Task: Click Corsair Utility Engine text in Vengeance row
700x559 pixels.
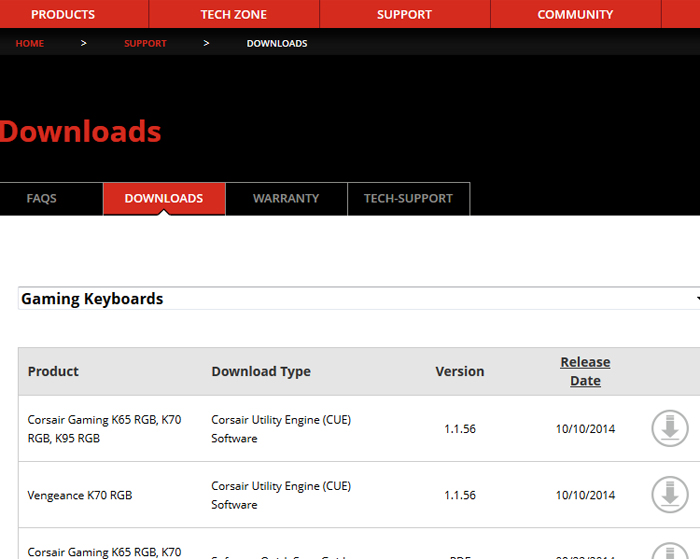Action: (x=281, y=495)
